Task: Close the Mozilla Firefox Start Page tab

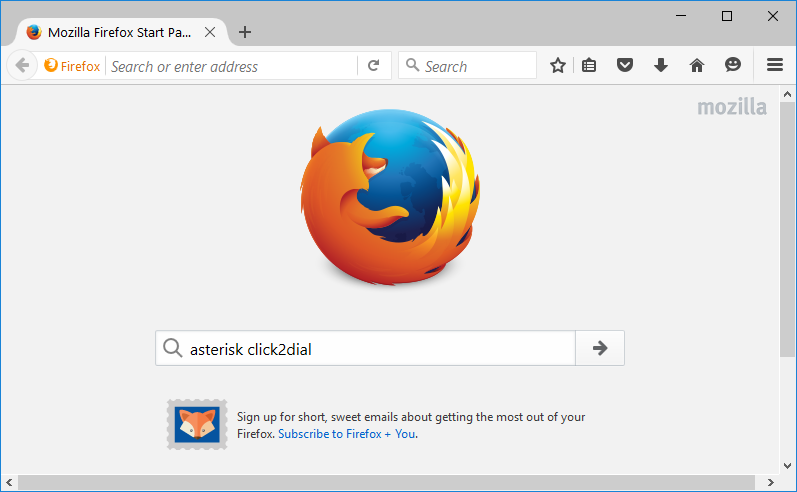Action: point(209,32)
